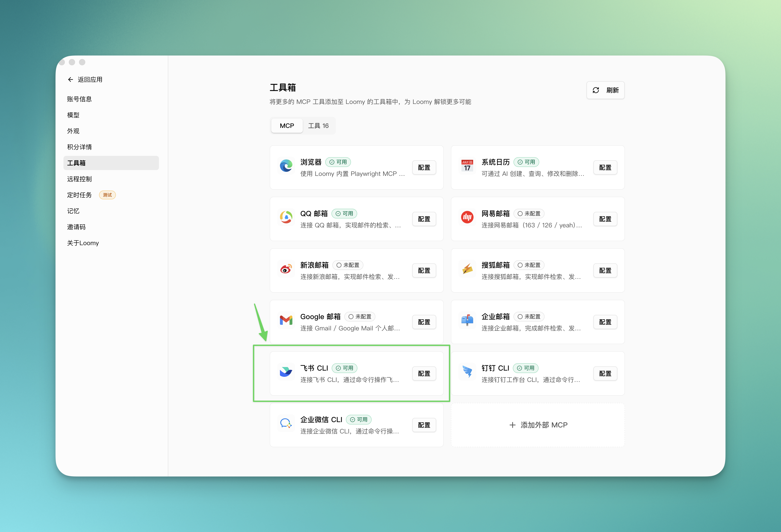Switch to the 工具 16 tab
The image size is (781, 532).
319,125
